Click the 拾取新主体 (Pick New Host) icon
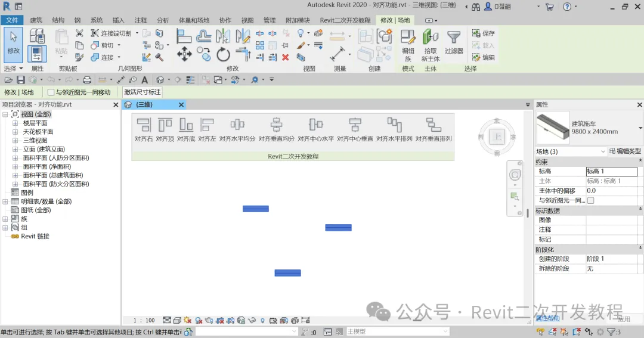 point(431,45)
